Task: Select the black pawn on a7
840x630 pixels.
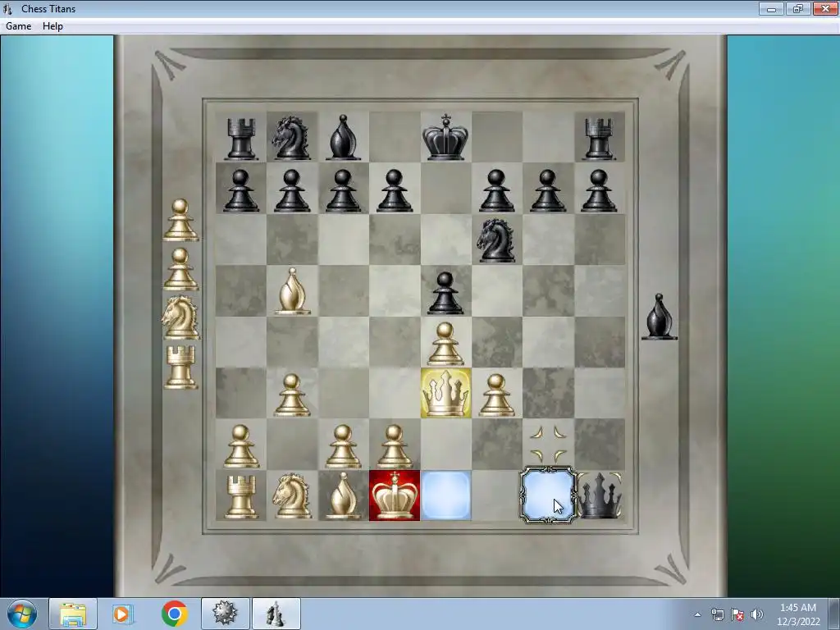Action: [240, 190]
